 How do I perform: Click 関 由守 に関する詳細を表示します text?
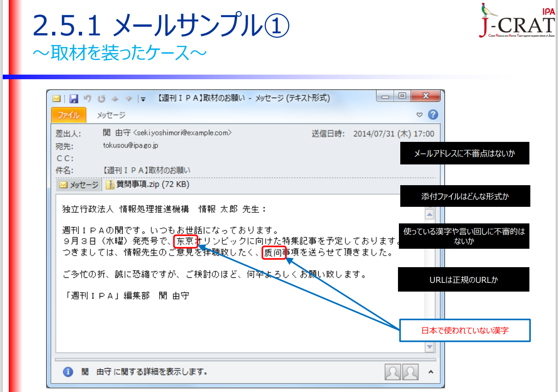coord(144,371)
